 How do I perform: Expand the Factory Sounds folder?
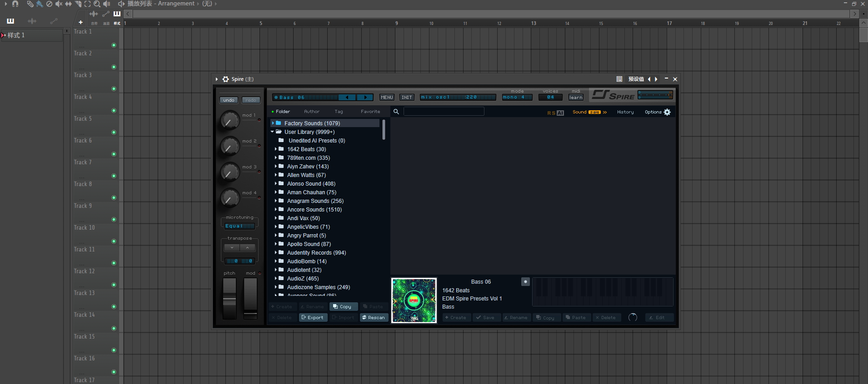(273, 123)
